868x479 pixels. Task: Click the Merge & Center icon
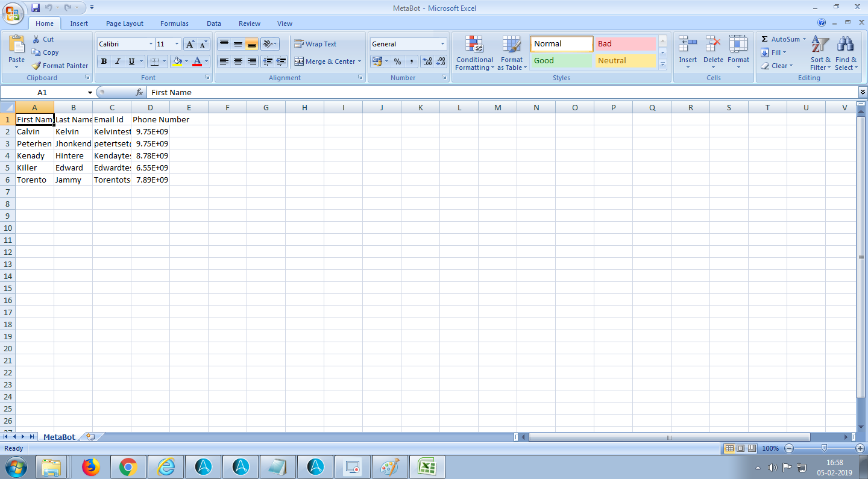pyautogui.click(x=299, y=61)
